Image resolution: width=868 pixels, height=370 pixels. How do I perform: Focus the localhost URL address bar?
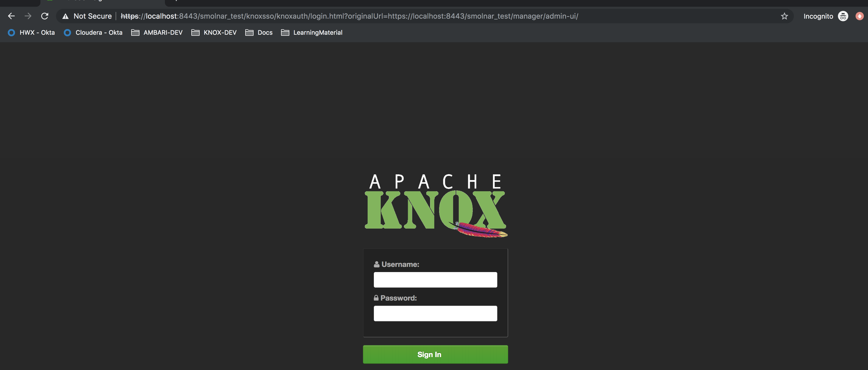349,16
